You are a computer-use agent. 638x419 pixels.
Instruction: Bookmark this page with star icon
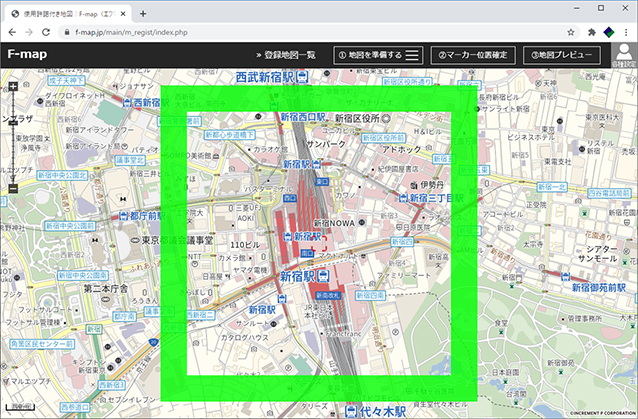click(571, 32)
